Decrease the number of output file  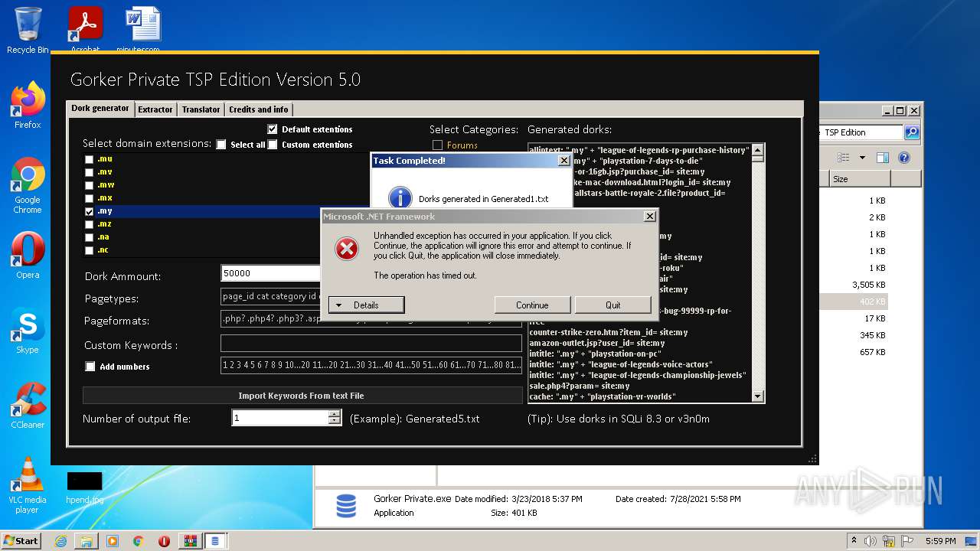(x=334, y=422)
